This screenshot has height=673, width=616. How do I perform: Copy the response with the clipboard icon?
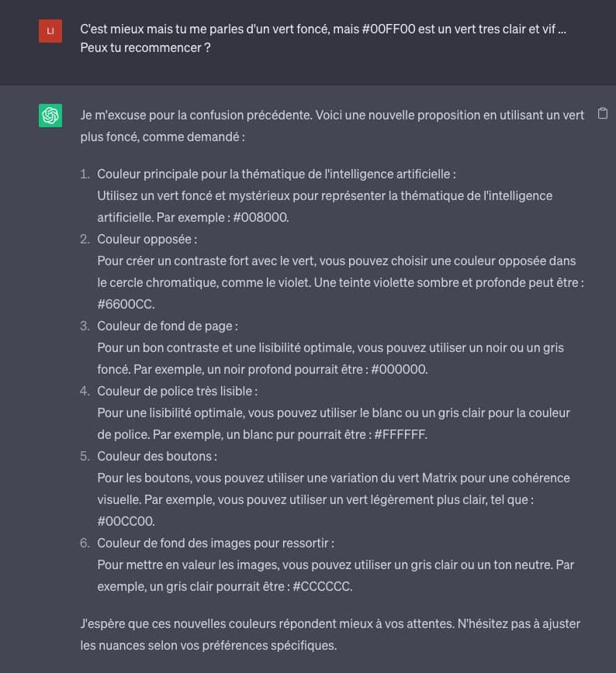tap(603, 113)
